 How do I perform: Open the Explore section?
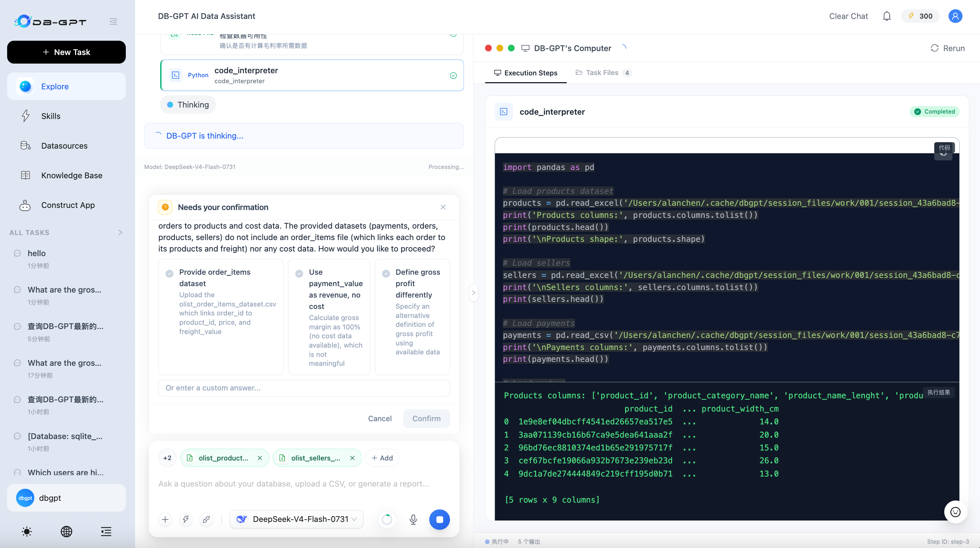[66, 86]
